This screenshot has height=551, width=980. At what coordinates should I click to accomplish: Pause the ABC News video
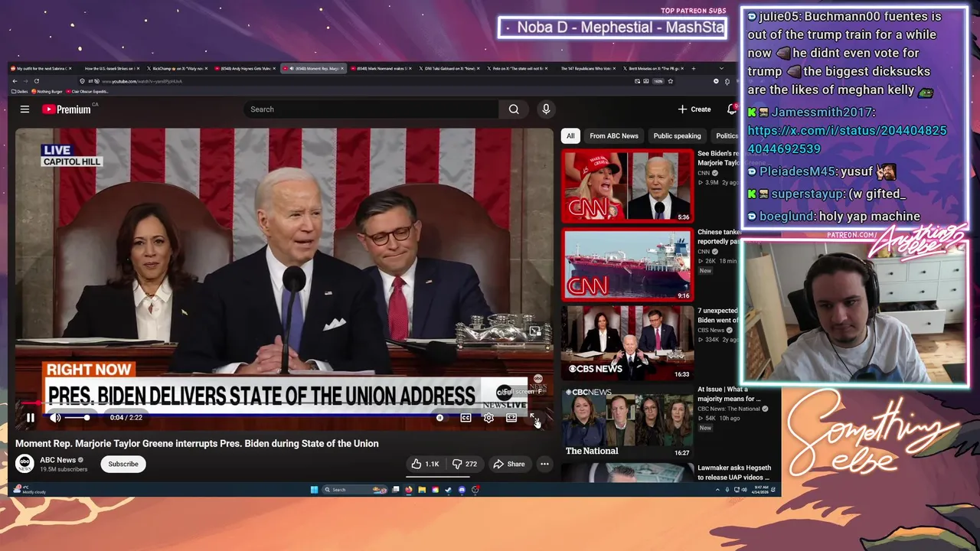31,418
